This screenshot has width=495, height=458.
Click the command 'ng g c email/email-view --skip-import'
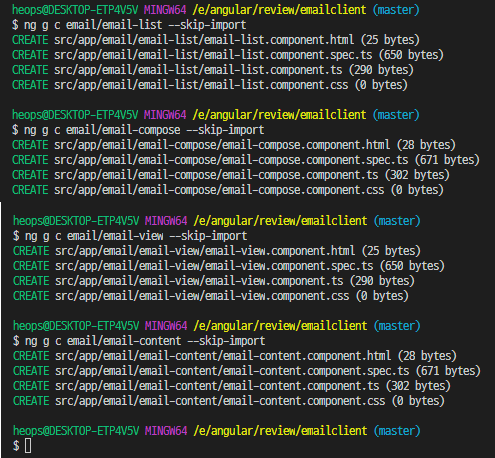[x=136, y=236]
